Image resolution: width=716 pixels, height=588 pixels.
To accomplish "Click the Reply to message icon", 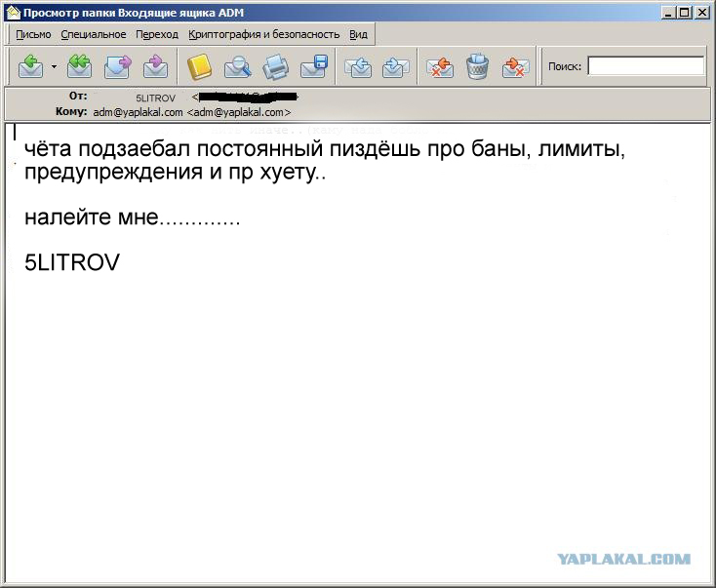I will [x=30, y=66].
